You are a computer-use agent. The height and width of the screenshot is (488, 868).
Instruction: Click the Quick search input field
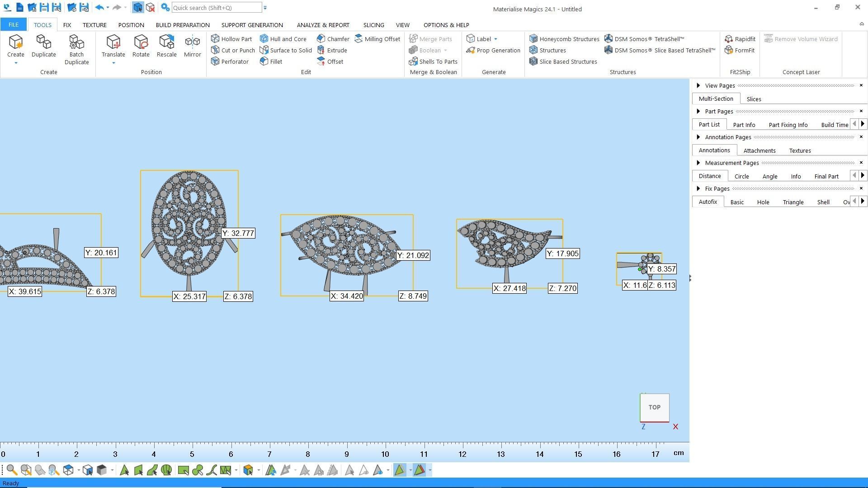(x=216, y=8)
